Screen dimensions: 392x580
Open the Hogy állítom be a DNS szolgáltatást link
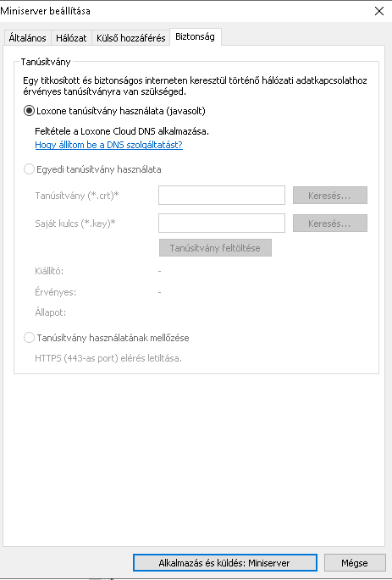click(x=108, y=145)
